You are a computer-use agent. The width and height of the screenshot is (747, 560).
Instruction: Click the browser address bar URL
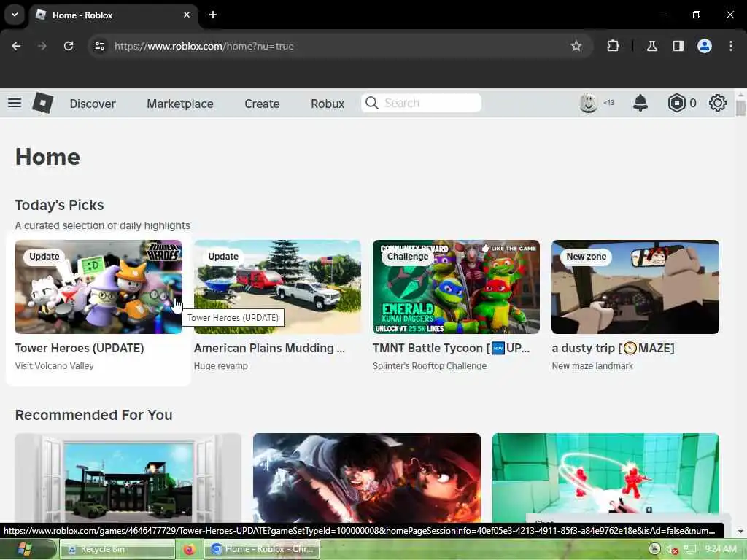(204, 46)
